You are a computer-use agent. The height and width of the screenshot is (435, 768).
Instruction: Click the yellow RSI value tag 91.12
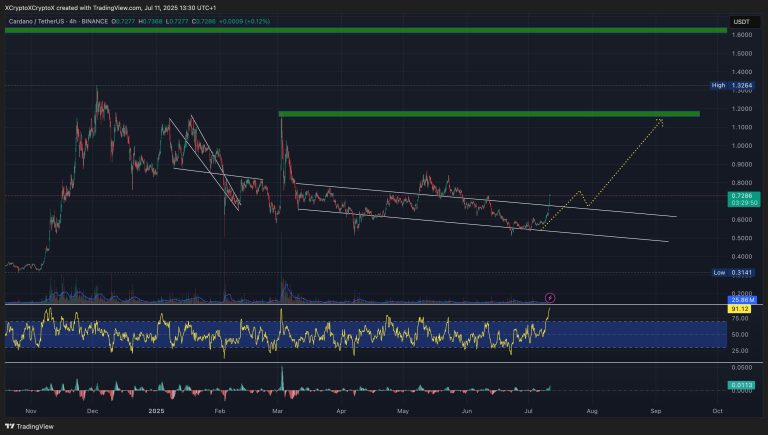point(741,309)
